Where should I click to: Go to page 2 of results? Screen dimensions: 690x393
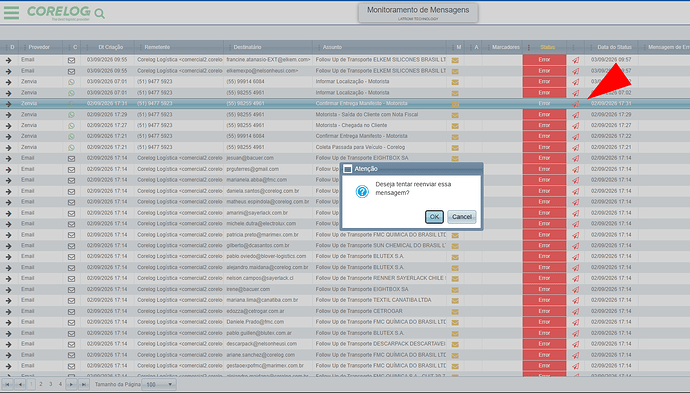pos(41,384)
